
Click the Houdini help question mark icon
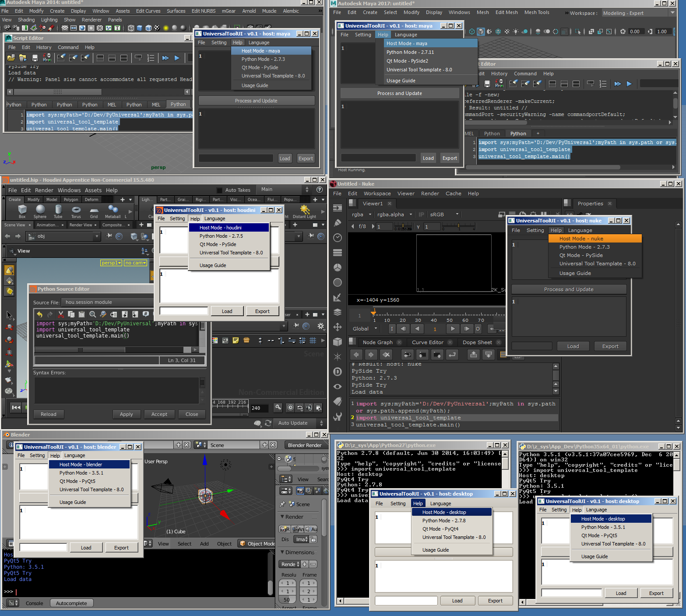[x=320, y=190]
